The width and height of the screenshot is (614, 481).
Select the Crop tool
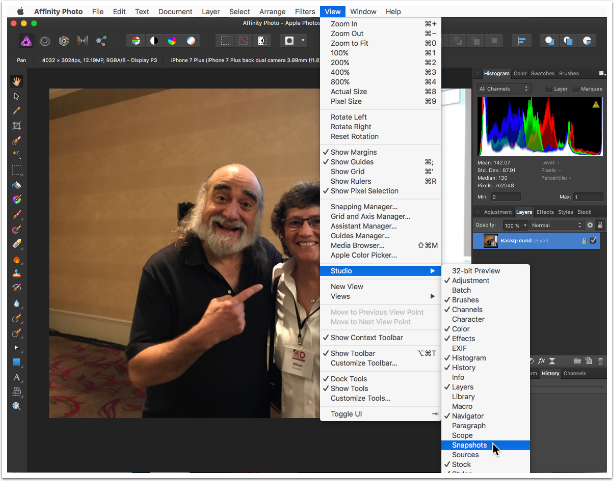coord(17,126)
